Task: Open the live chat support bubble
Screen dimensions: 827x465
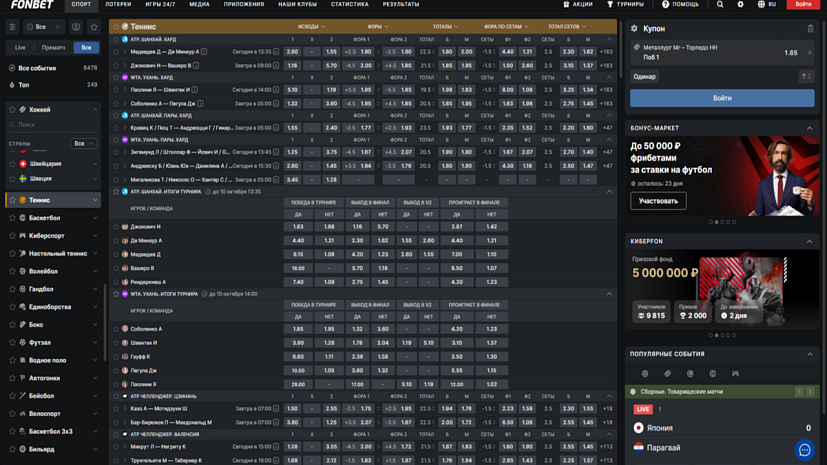Action: click(x=804, y=450)
